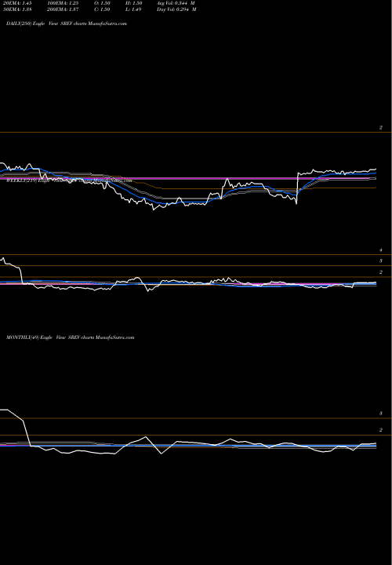The height and width of the screenshot is (565, 392).
Task: Click the open price 'O:' value
Action: point(102,2)
